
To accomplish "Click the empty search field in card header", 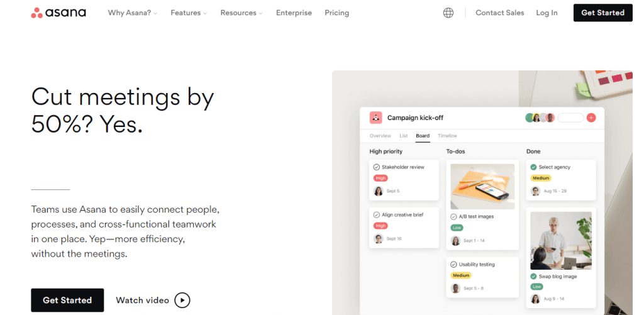I will [x=570, y=118].
